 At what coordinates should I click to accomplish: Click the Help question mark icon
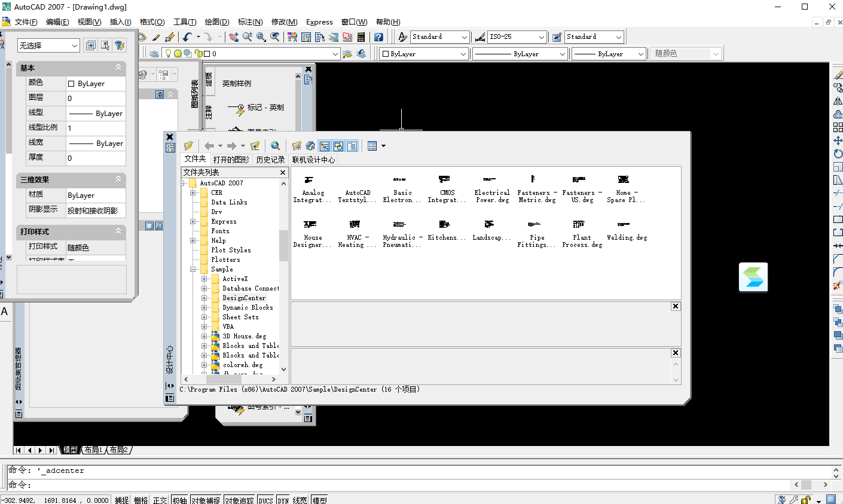pyautogui.click(x=378, y=37)
